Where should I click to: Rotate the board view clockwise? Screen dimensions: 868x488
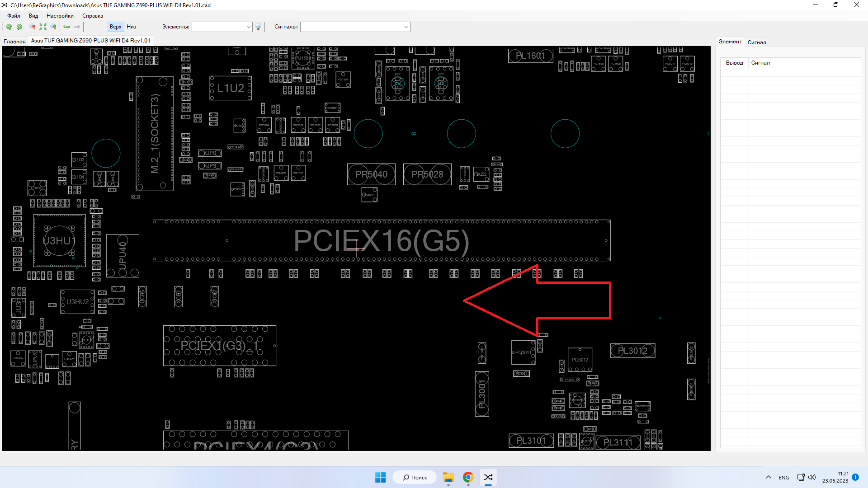[x=19, y=27]
